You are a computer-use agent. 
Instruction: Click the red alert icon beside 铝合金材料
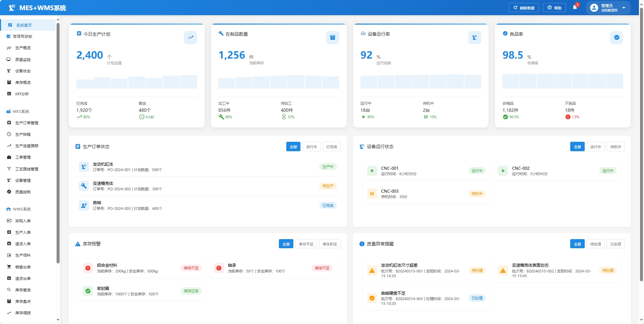click(x=88, y=268)
